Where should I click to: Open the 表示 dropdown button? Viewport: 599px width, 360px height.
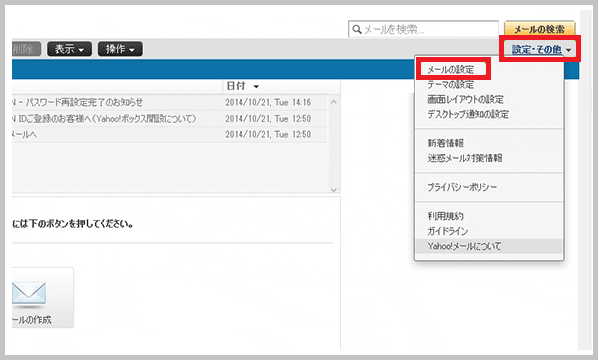(70, 49)
